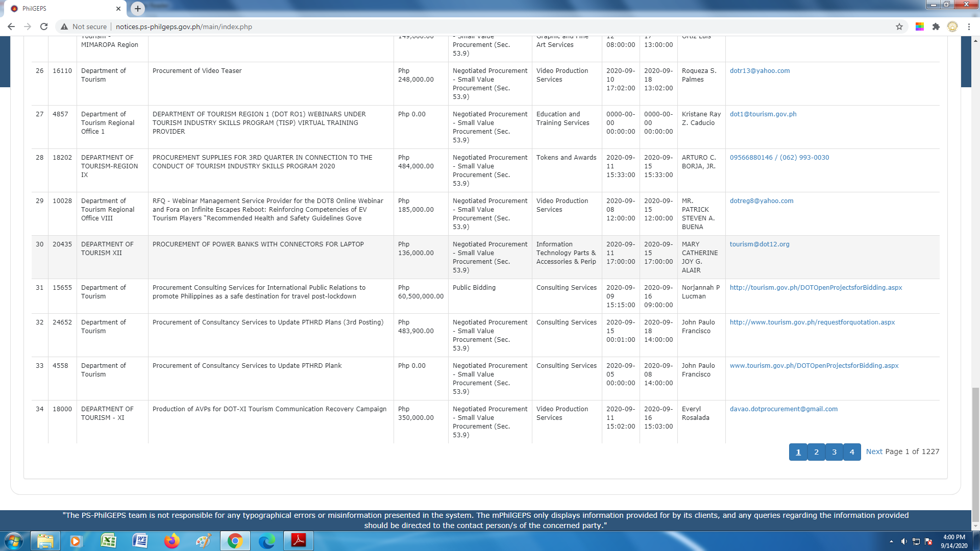Open Word from the taskbar

(140, 541)
